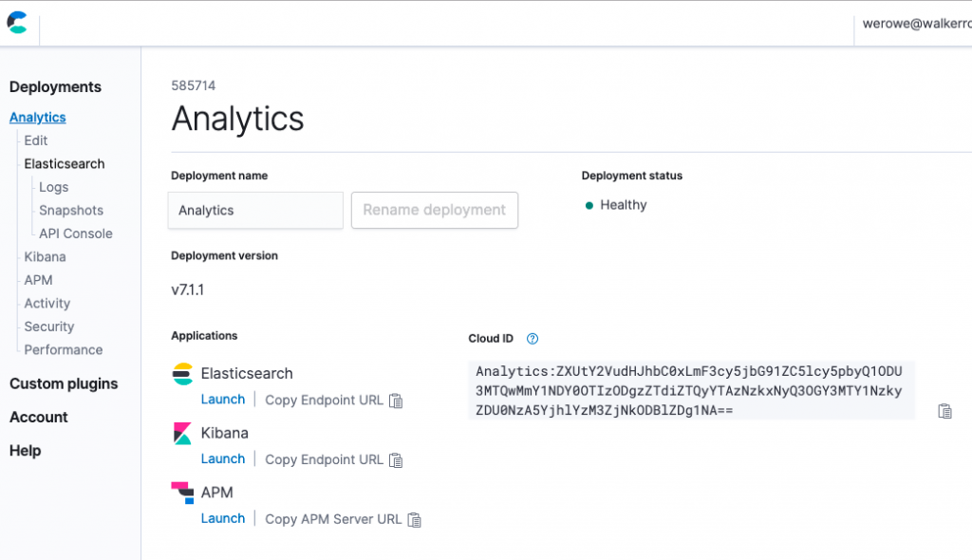
Task: Open Deployments in the sidebar
Action: (x=55, y=86)
